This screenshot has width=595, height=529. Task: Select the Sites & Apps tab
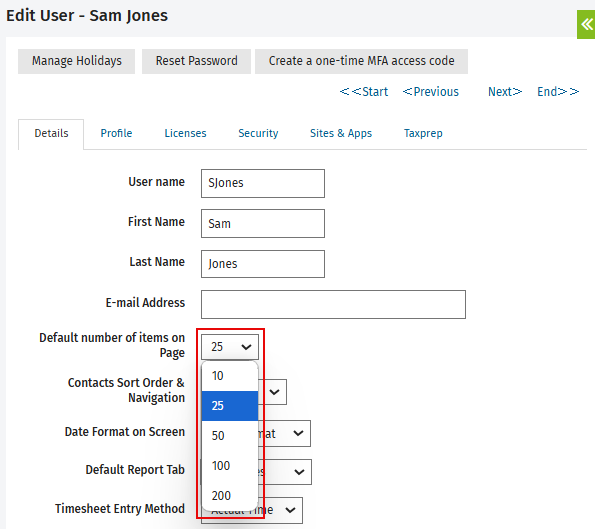pyautogui.click(x=341, y=134)
